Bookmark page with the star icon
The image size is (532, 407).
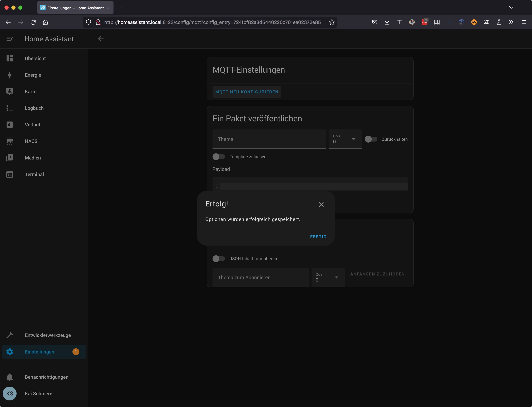coord(332,22)
